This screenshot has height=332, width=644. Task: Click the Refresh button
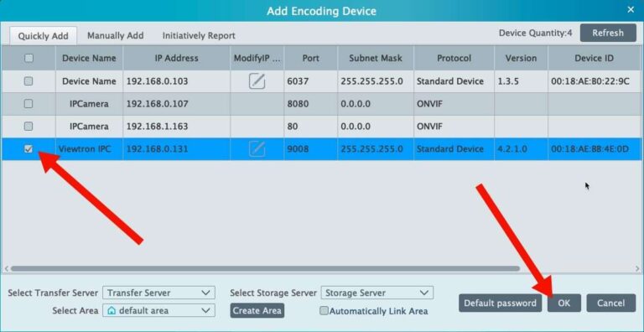point(608,33)
